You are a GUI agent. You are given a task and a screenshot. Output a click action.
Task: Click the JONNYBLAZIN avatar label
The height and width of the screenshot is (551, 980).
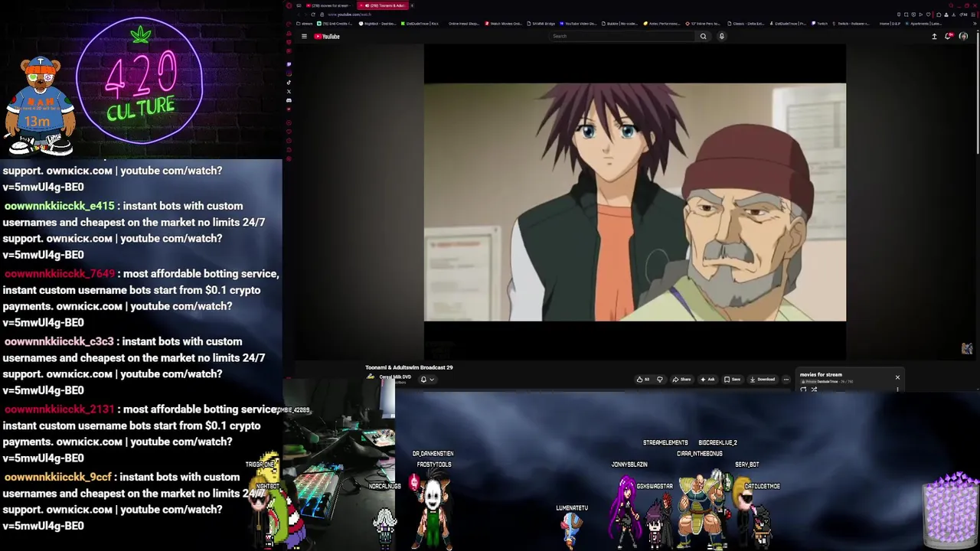coord(629,465)
